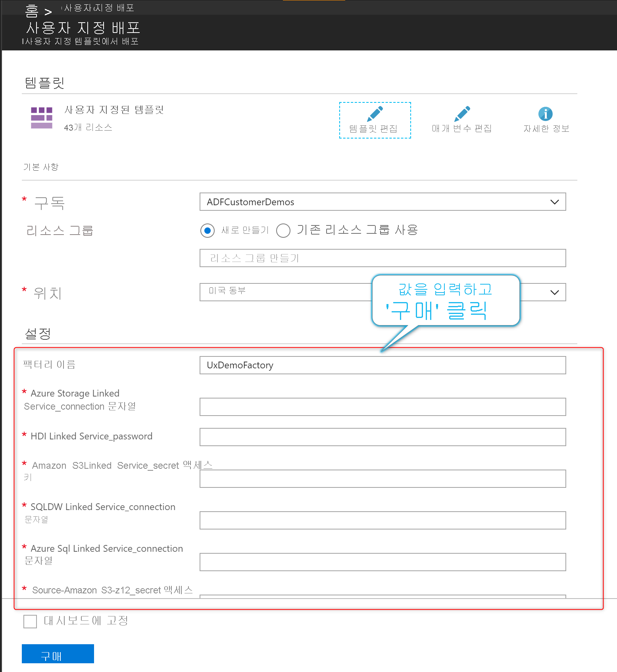Click Amazon S3Linked Service_secret key field
Viewport: 617px width, 672px height.
pos(383,479)
